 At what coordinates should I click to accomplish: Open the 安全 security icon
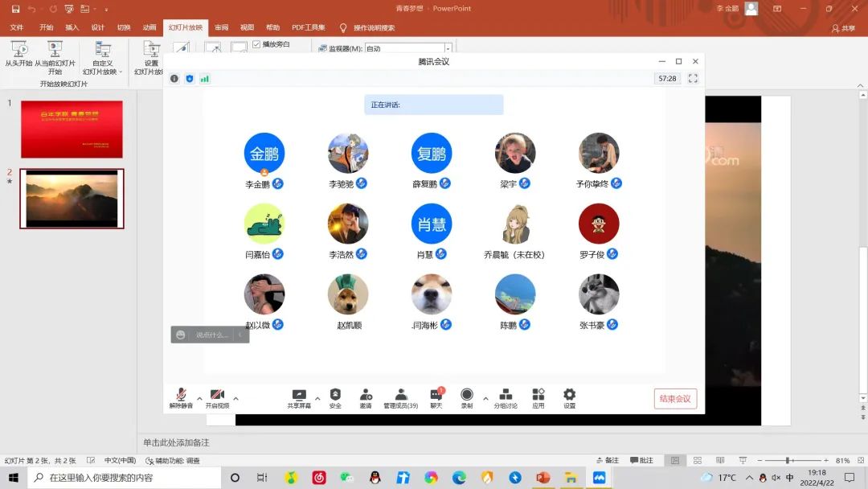tap(335, 397)
